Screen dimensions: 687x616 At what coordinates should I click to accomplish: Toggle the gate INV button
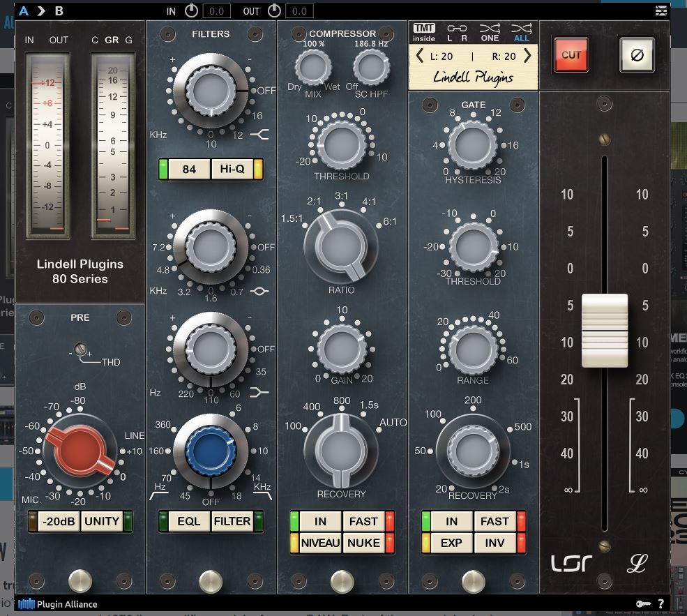[495, 543]
